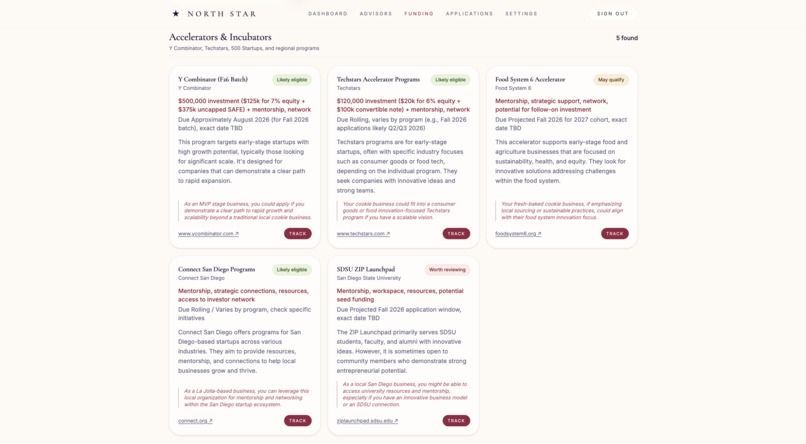Select the Funding nav tab
The width and height of the screenshot is (806, 444).
pyautogui.click(x=419, y=14)
